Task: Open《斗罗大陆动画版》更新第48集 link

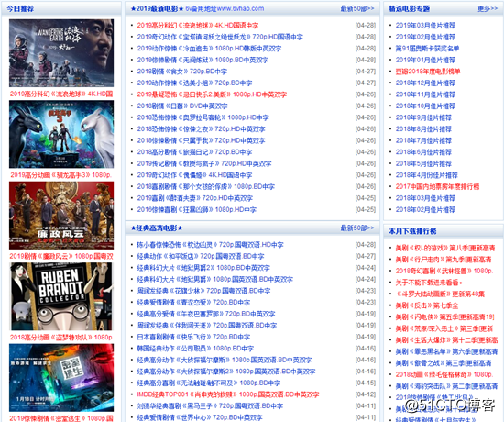Action: [x=440, y=294]
